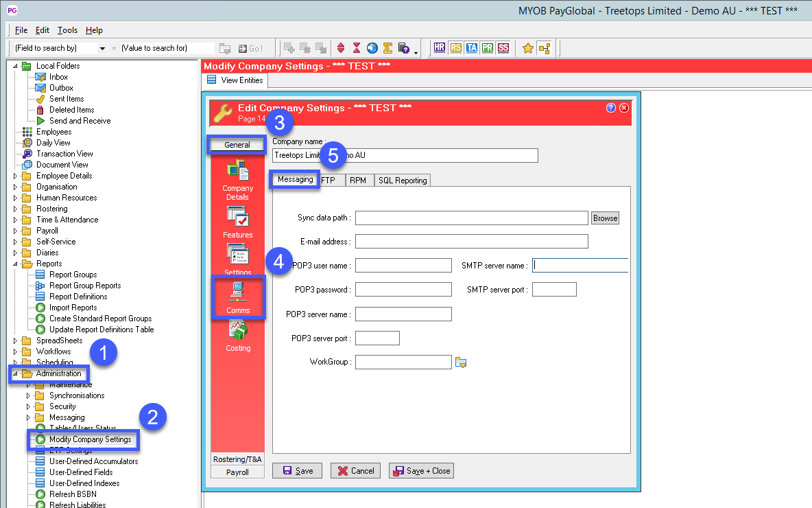The width and height of the screenshot is (812, 508).
Task: Open the Company Details icon
Action: [x=238, y=177]
